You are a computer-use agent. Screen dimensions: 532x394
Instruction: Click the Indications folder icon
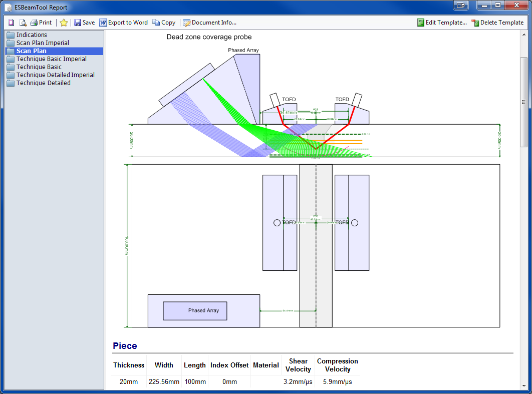11,35
